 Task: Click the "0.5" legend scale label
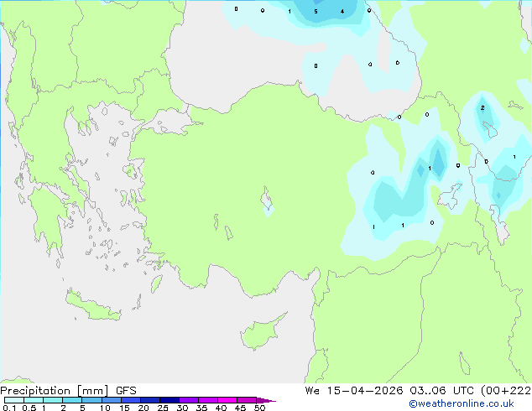(29, 408)
